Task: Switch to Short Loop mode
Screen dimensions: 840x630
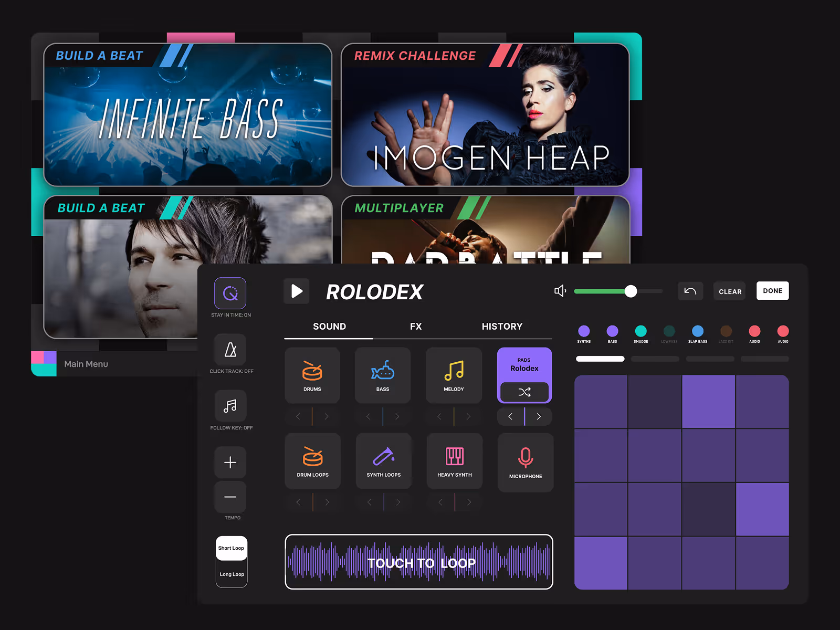Action: coord(232,548)
